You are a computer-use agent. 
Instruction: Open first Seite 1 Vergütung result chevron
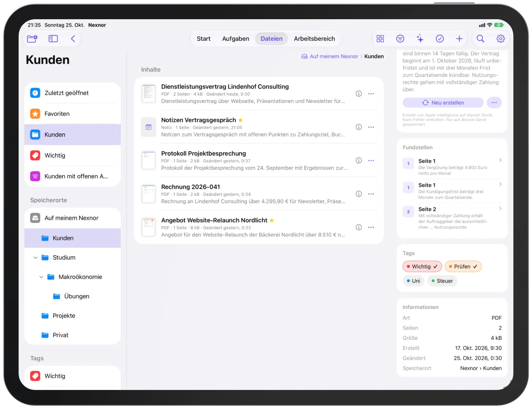(x=500, y=160)
